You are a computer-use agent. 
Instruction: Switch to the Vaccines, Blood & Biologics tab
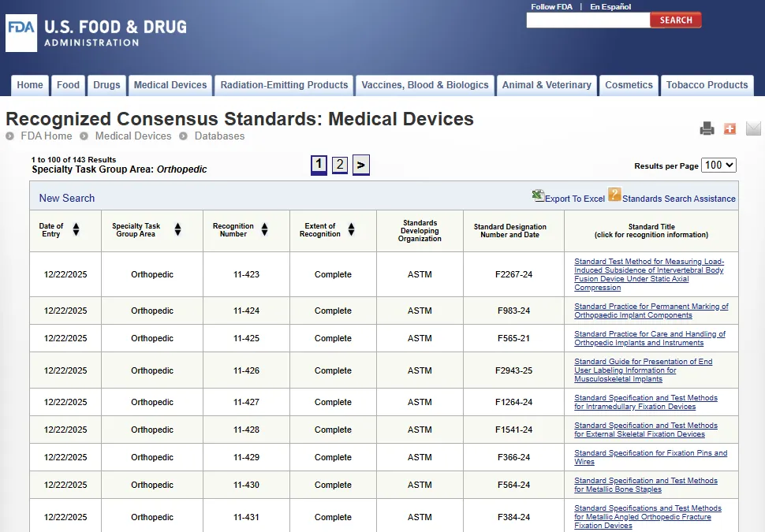[425, 85]
